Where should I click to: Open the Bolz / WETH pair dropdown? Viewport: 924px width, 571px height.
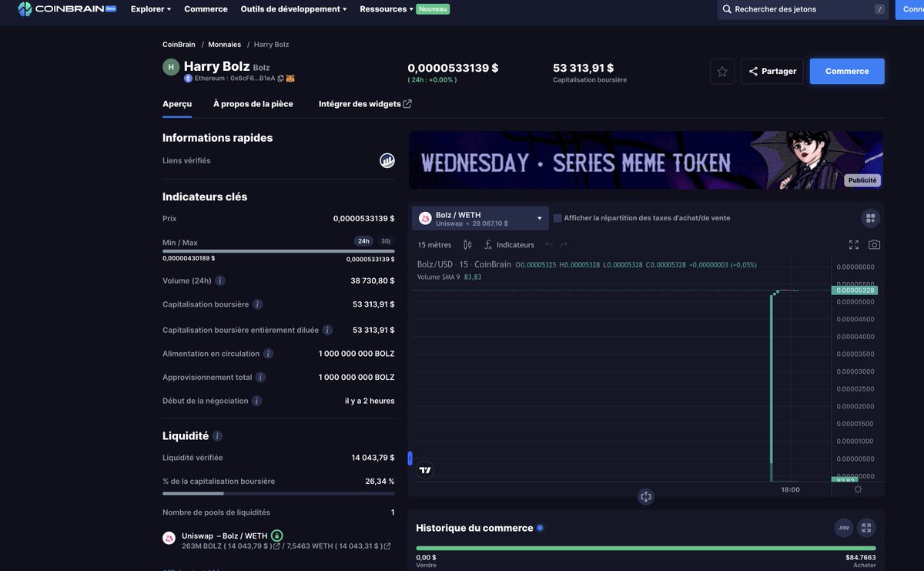tap(480, 219)
